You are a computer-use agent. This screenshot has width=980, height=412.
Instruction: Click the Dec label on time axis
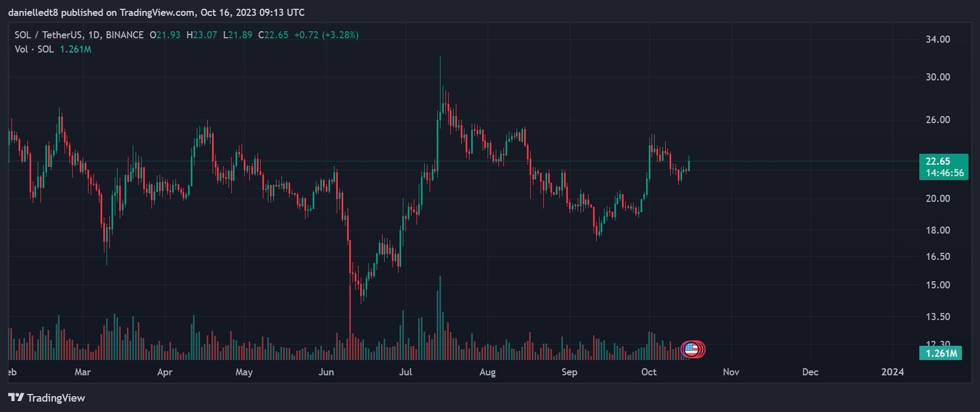pyautogui.click(x=810, y=372)
